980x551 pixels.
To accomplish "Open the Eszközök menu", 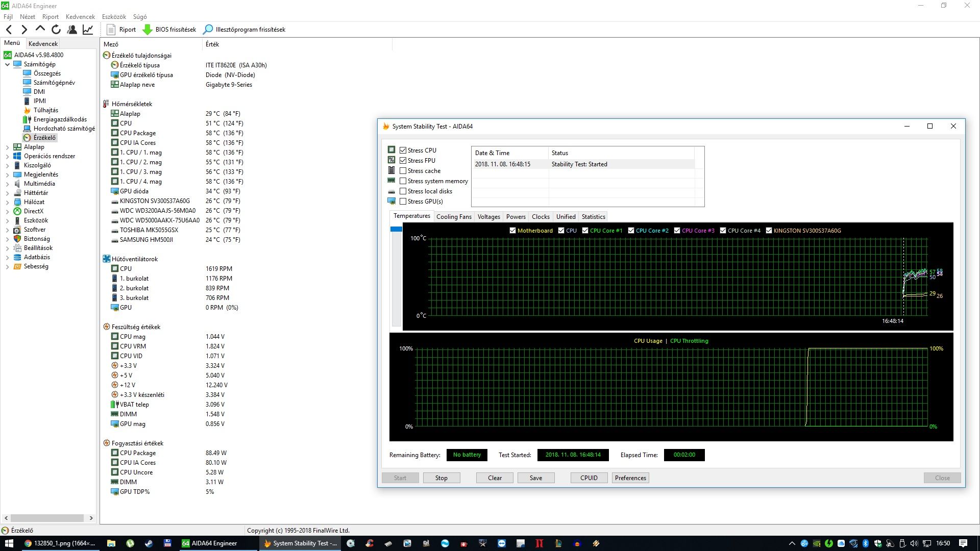I will tap(113, 17).
